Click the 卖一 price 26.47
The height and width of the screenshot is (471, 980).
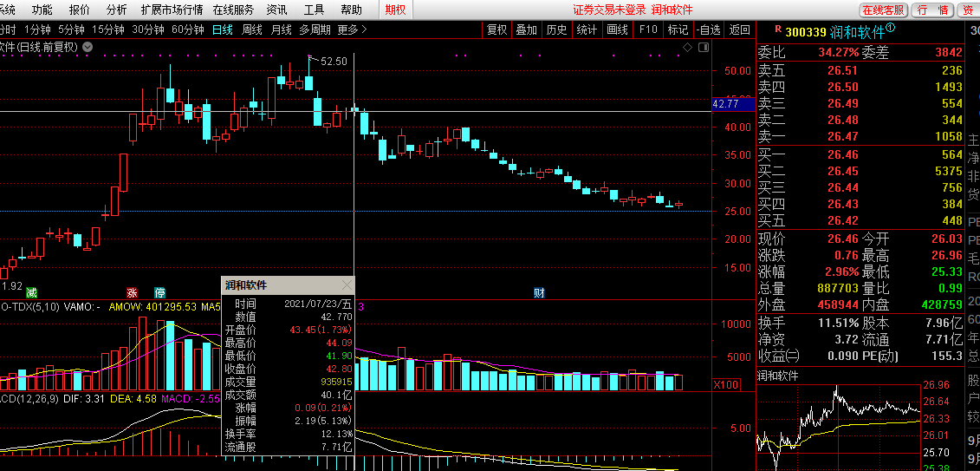(x=842, y=136)
